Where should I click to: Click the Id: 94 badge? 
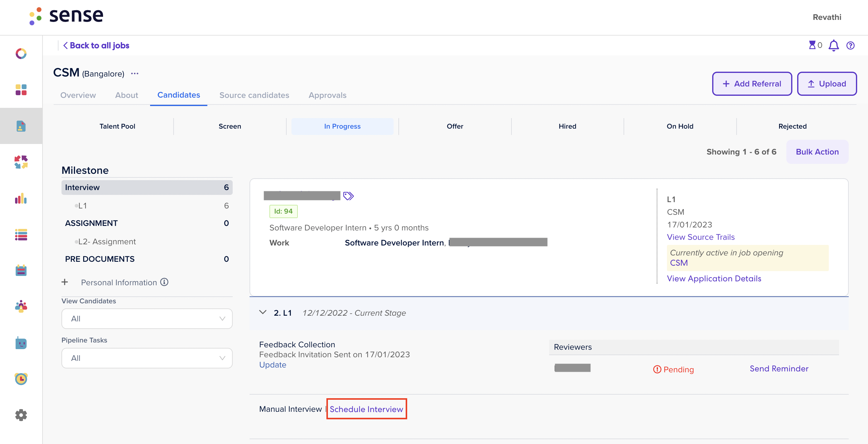pos(283,211)
